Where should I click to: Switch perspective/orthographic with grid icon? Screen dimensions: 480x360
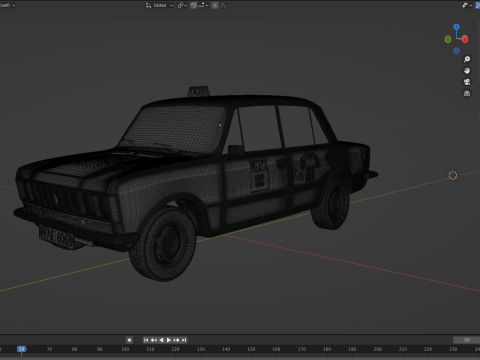click(467, 93)
